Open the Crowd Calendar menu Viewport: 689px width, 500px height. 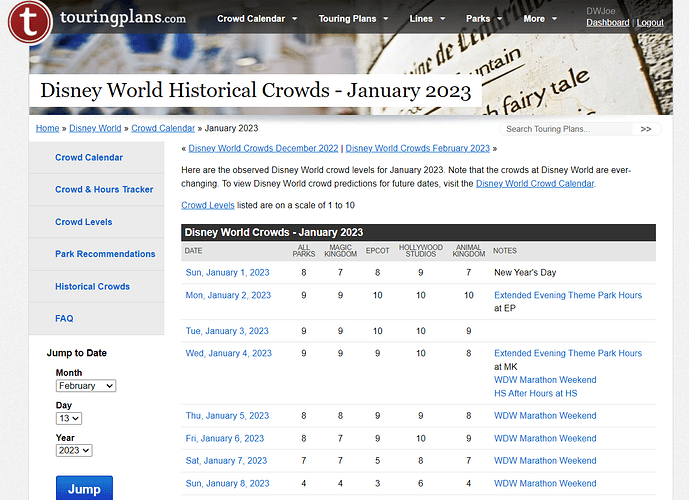click(x=257, y=19)
